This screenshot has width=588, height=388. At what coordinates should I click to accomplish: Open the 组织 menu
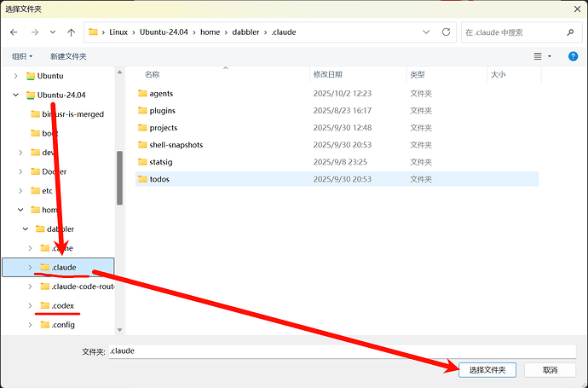[x=21, y=56]
